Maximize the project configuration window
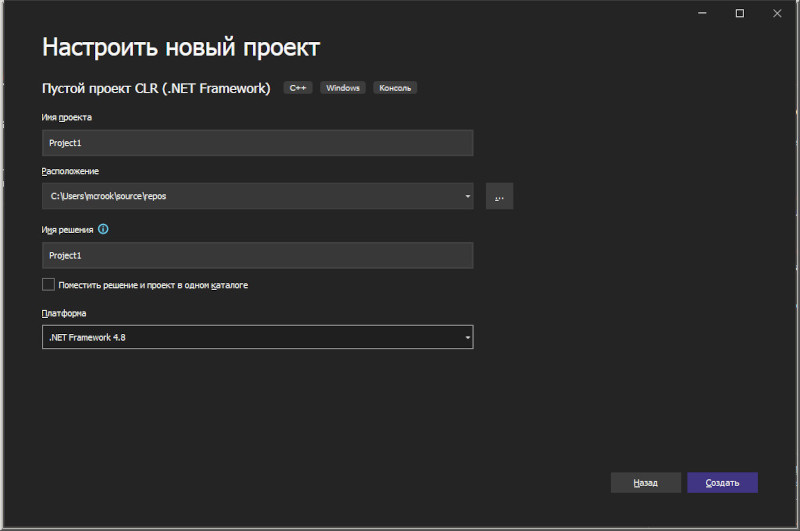The height and width of the screenshot is (531, 800). [739, 13]
